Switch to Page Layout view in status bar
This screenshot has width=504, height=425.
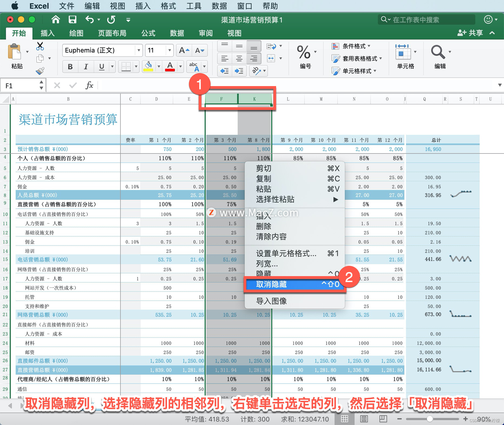pyautogui.click(x=364, y=419)
